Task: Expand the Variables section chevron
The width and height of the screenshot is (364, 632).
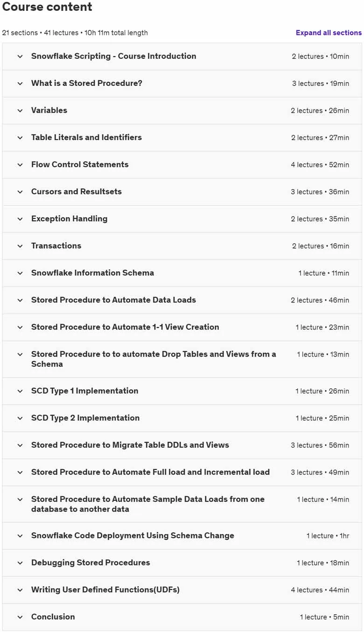Action: 20,111
